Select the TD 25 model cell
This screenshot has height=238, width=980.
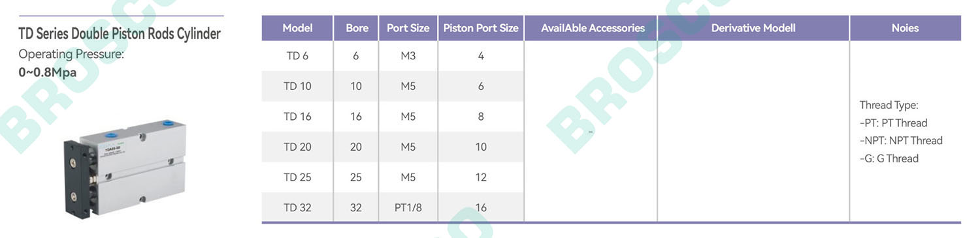click(297, 177)
